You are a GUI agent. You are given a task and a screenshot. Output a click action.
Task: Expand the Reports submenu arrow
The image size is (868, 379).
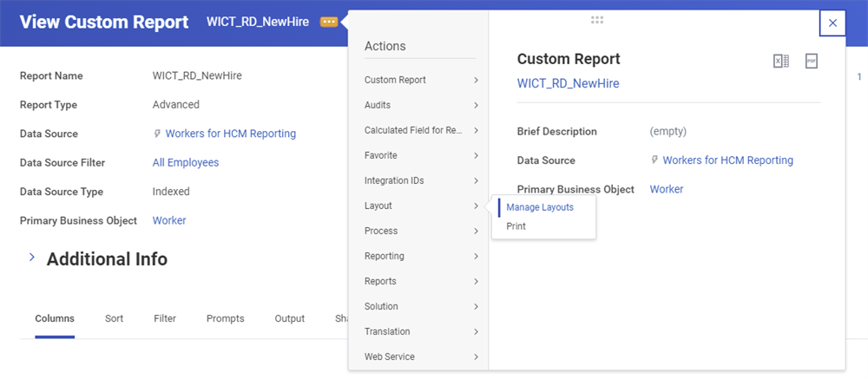point(476,282)
